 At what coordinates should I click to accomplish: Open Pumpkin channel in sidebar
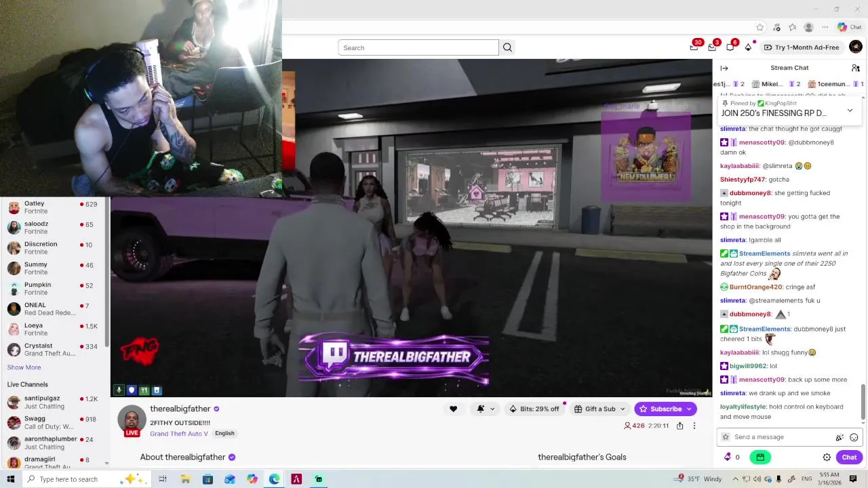54,289
